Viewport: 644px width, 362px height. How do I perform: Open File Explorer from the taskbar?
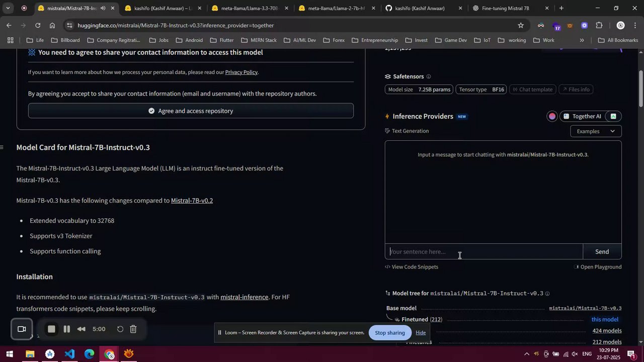[30, 354]
